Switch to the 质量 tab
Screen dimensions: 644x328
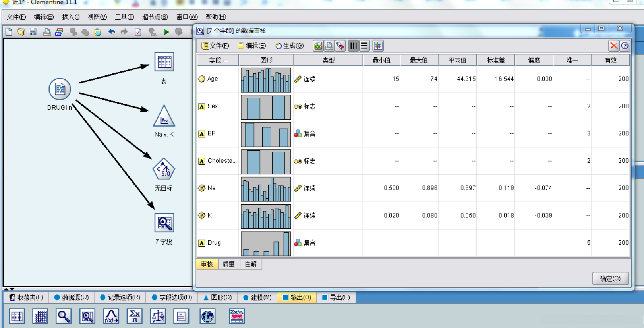pyautogui.click(x=229, y=264)
